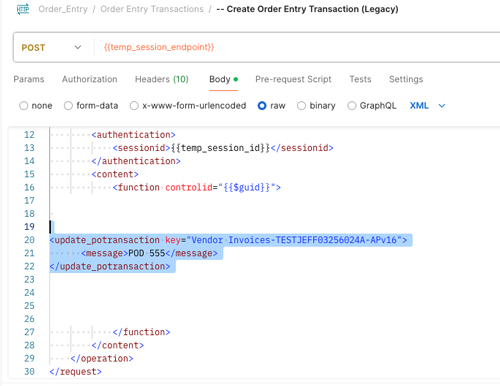Click the closing content tag line 28
500x386 pixels.
click(x=118, y=345)
